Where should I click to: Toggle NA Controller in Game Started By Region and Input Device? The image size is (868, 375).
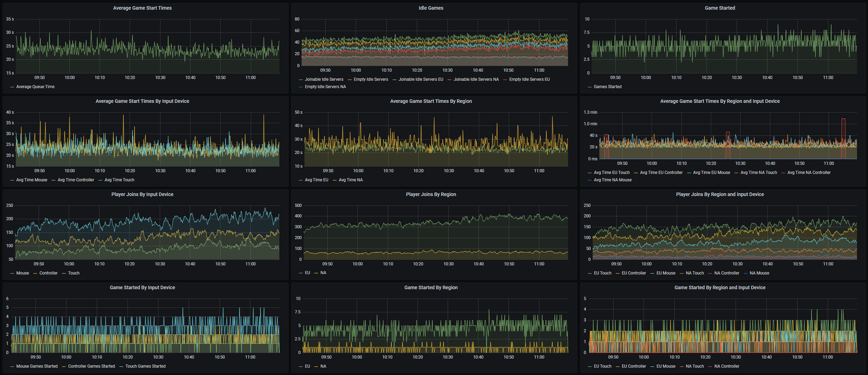coord(727,366)
